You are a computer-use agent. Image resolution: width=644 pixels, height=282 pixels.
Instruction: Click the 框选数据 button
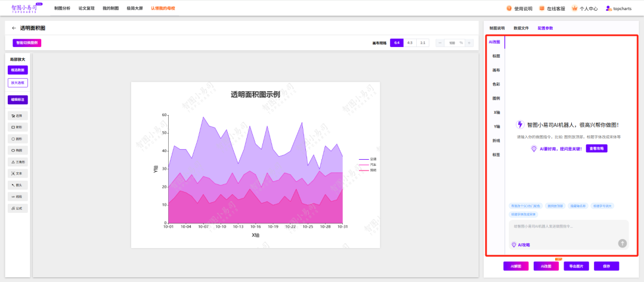[x=18, y=70]
